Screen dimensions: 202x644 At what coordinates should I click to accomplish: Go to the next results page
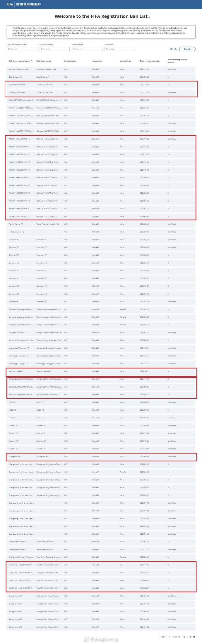click(191, 637)
